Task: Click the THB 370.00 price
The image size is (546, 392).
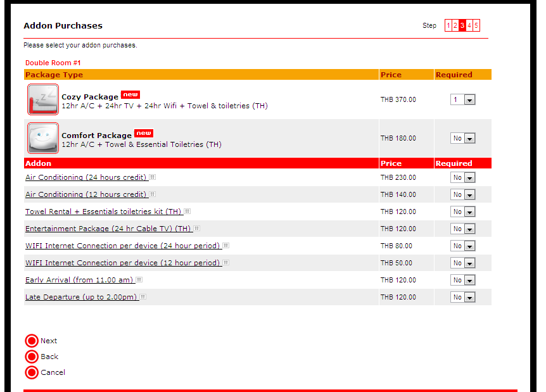Action: (x=398, y=99)
